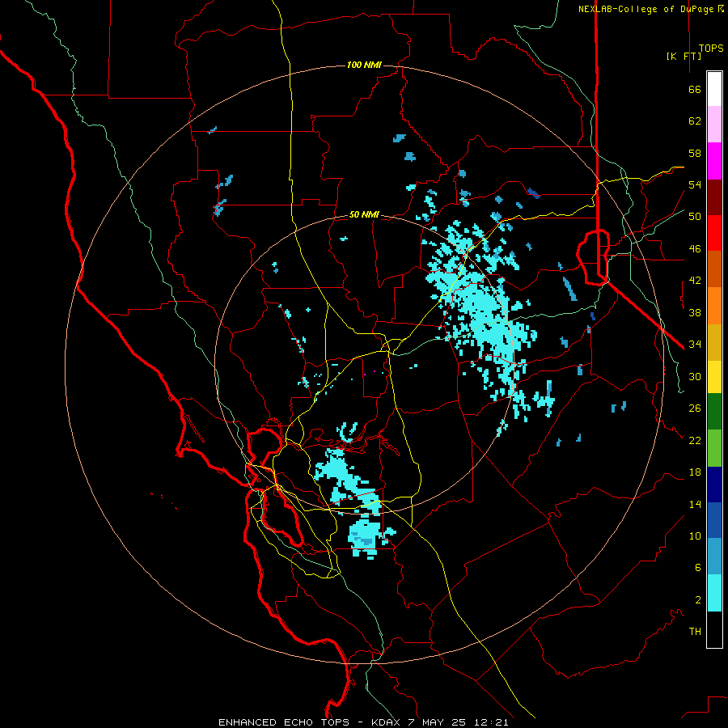Click the medium blue swatch near 10-14

(714, 520)
